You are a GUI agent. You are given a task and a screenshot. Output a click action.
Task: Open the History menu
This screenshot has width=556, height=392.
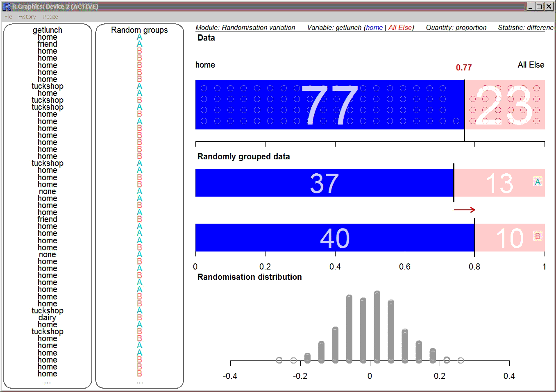click(x=27, y=17)
